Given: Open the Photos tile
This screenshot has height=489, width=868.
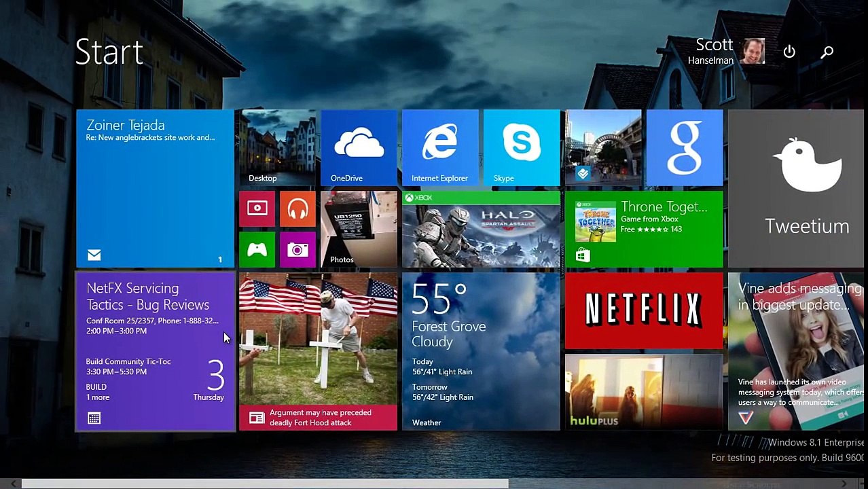Looking at the screenshot, I should [x=359, y=230].
